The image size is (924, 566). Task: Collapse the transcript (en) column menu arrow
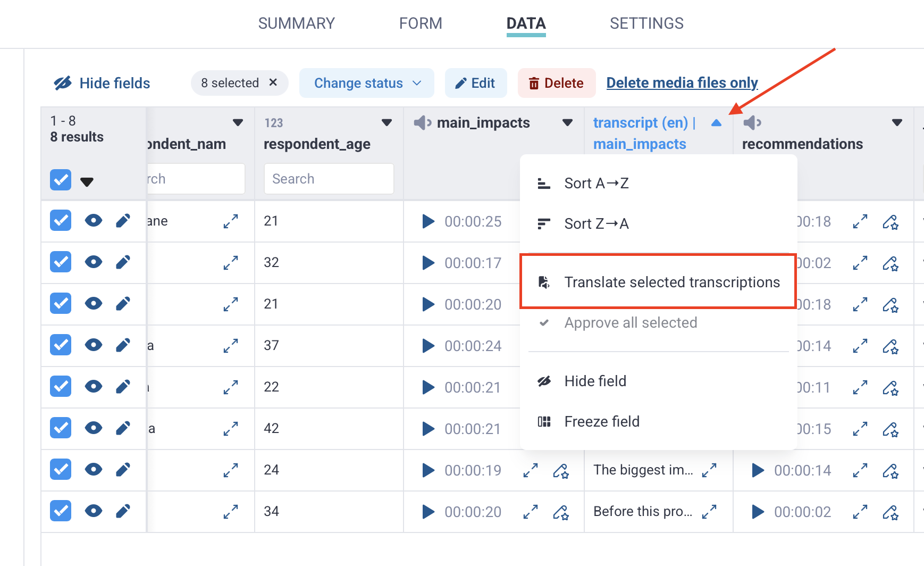pyautogui.click(x=716, y=123)
